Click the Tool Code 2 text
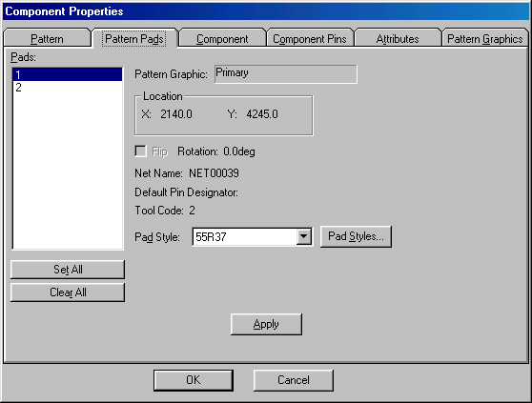Image resolution: width=532 pixels, height=403 pixels. pyautogui.click(x=165, y=211)
